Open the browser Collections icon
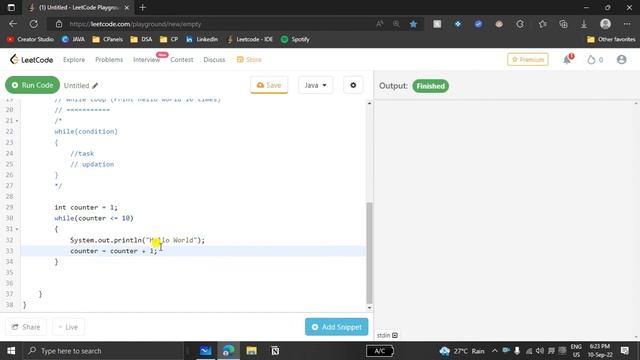This screenshot has height=360, width=640. tap(563, 24)
